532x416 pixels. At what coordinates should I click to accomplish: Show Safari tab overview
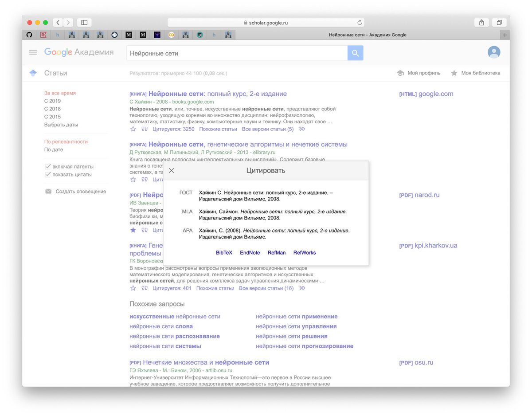tap(499, 22)
